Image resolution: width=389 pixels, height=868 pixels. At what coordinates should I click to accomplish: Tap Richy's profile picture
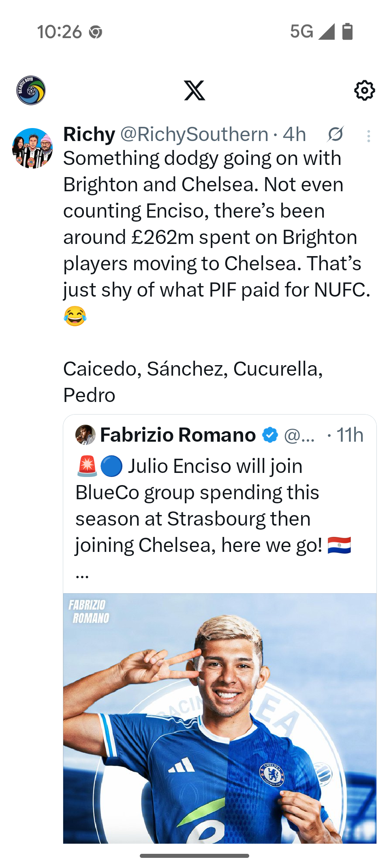(32, 148)
